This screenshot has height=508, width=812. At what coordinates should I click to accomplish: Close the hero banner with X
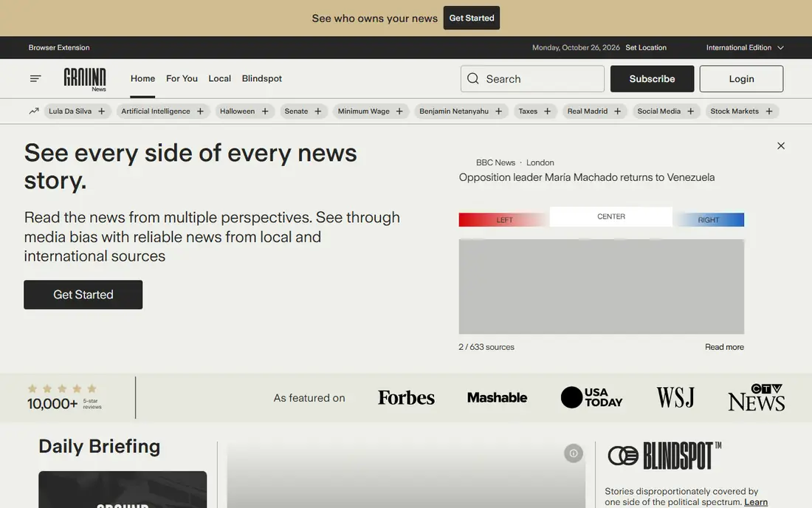pyautogui.click(x=781, y=146)
